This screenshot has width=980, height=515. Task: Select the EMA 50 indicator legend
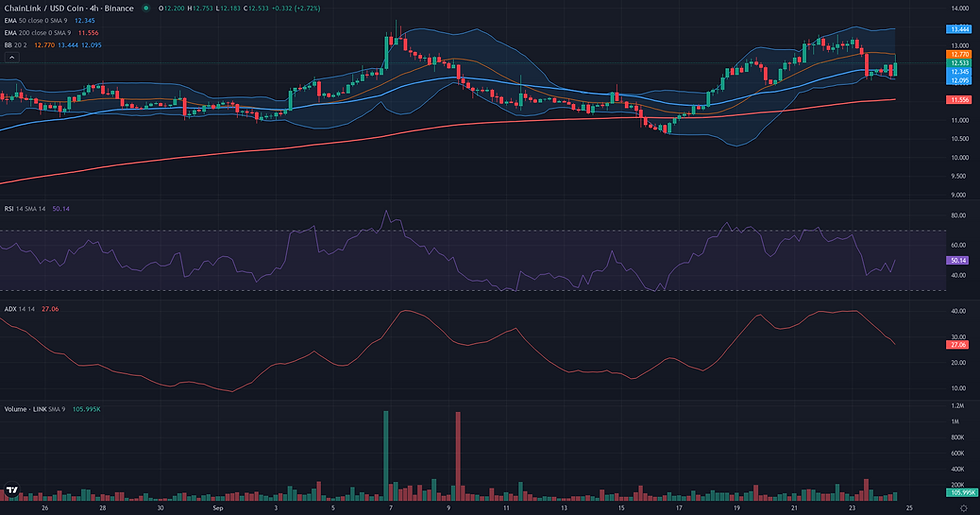(49, 21)
